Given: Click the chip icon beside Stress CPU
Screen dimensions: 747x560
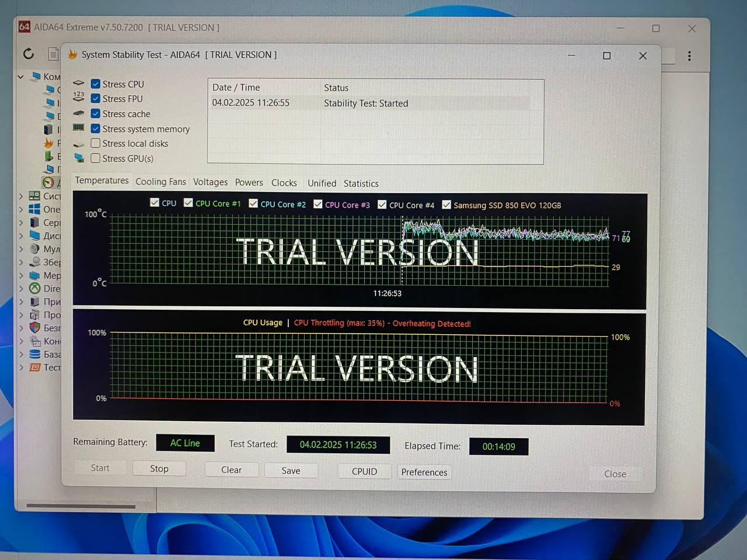Looking at the screenshot, I should click(x=79, y=83).
